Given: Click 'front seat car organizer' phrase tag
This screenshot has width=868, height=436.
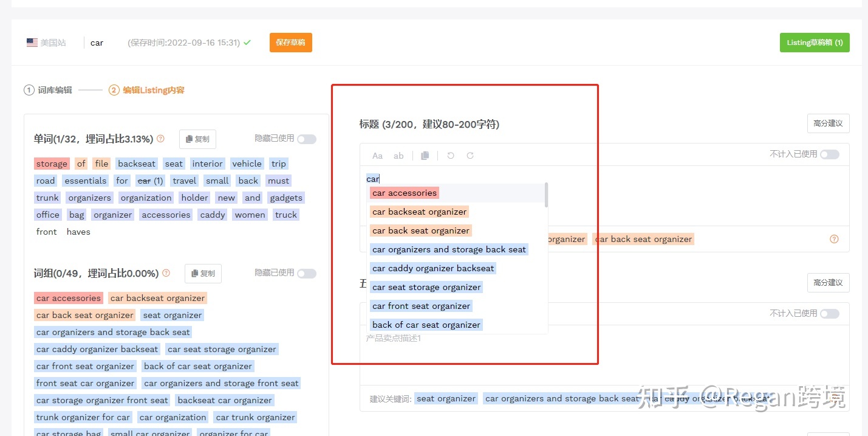Looking at the screenshot, I should (x=86, y=383).
